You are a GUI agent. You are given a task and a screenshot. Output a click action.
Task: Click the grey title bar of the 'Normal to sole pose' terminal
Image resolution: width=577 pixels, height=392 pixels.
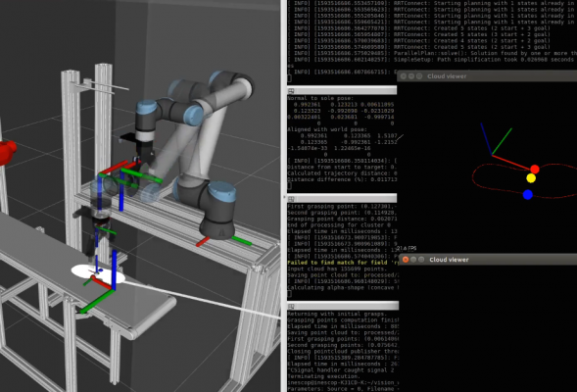pyautogui.click(x=342, y=90)
